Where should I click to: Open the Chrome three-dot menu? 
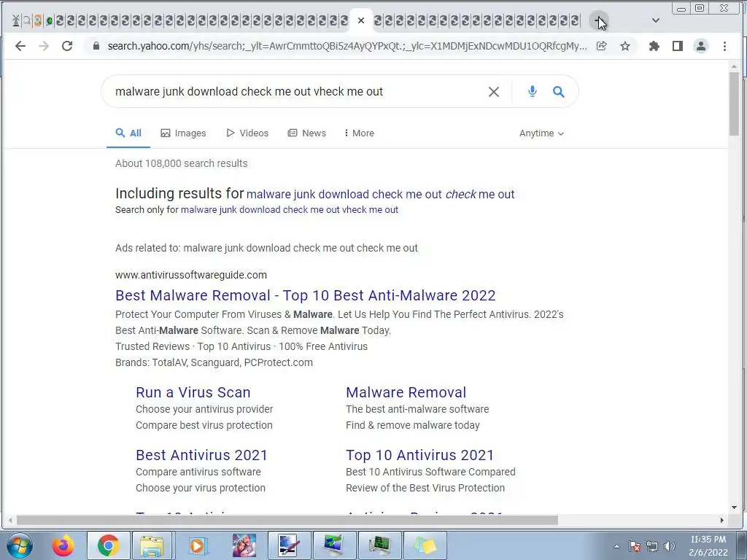(x=724, y=46)
